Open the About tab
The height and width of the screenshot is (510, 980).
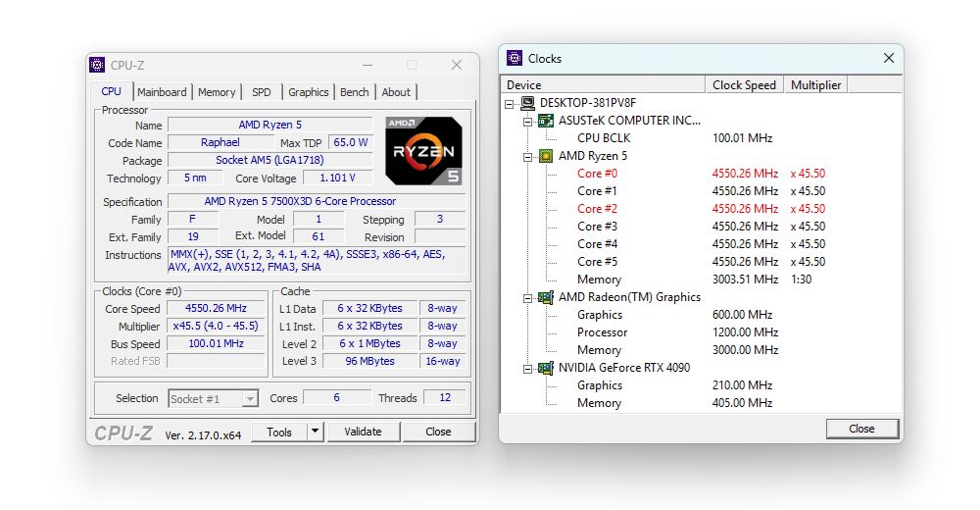396,92
